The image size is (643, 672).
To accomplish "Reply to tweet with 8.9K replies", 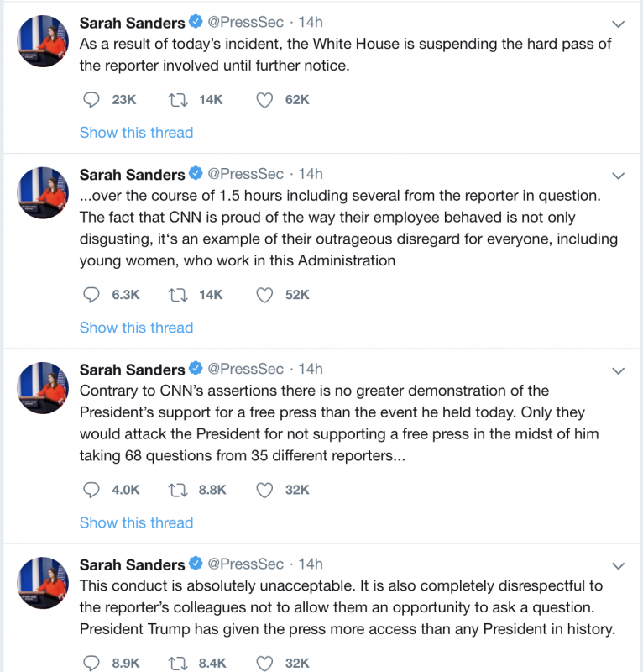I will pos(91,664).
